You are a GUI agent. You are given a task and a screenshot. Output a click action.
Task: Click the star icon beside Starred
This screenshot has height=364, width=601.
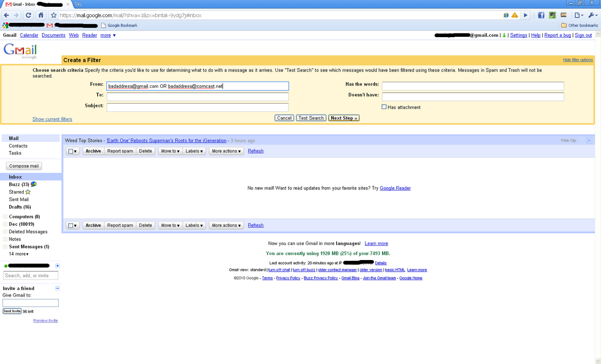click(28, 192)
